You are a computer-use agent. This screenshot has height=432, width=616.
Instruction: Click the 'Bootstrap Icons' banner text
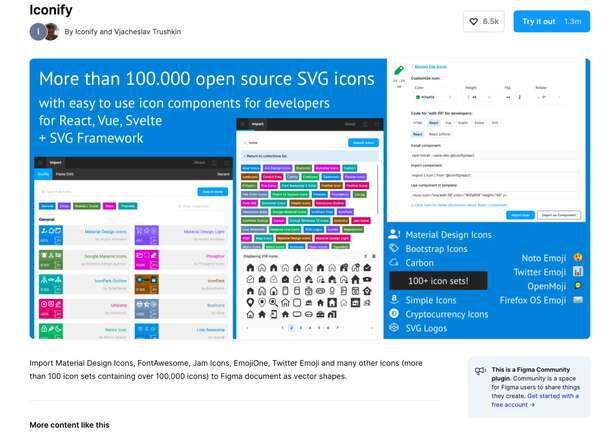click(436, 249)
